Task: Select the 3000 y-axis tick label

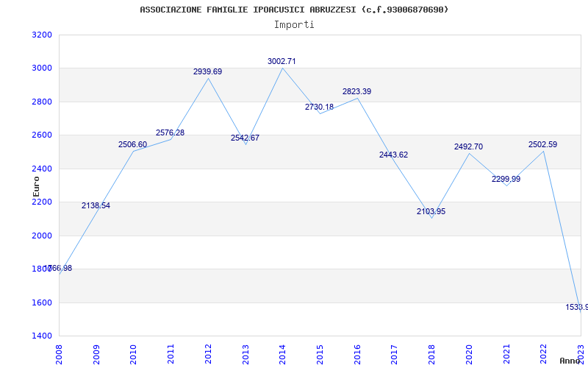Action: click(x=42, y=68)
